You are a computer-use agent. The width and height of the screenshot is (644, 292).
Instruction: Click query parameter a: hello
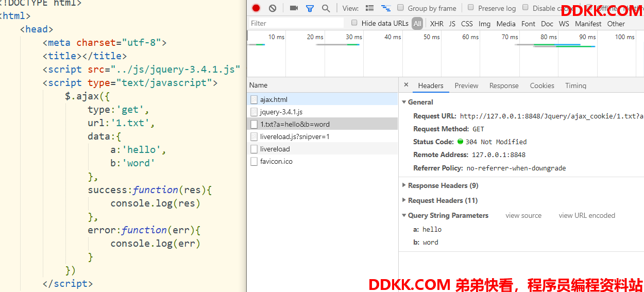tap(427, 229)
